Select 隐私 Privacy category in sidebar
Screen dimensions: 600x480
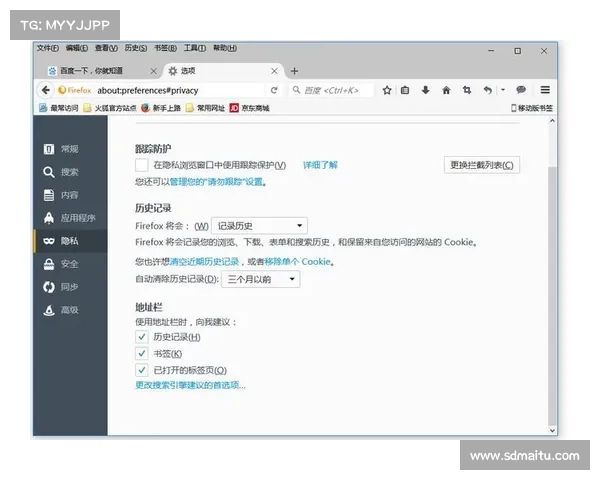70,241
